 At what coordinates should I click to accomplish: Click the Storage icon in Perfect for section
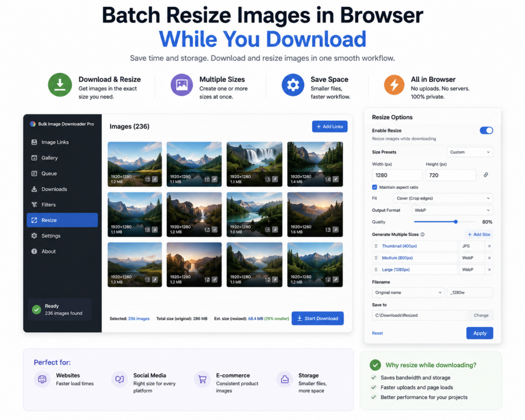tap(285, 379)
